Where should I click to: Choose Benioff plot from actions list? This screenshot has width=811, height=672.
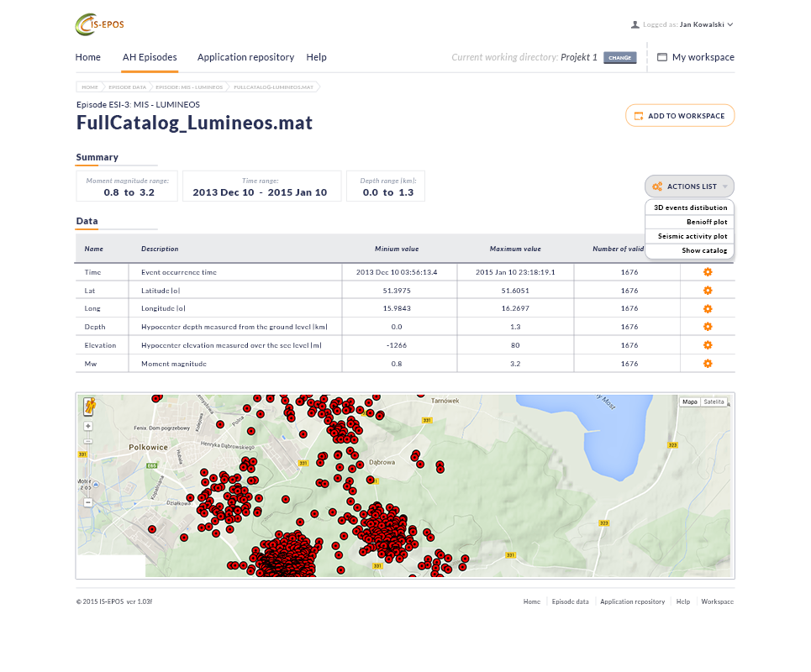click(x=706, y=222)
